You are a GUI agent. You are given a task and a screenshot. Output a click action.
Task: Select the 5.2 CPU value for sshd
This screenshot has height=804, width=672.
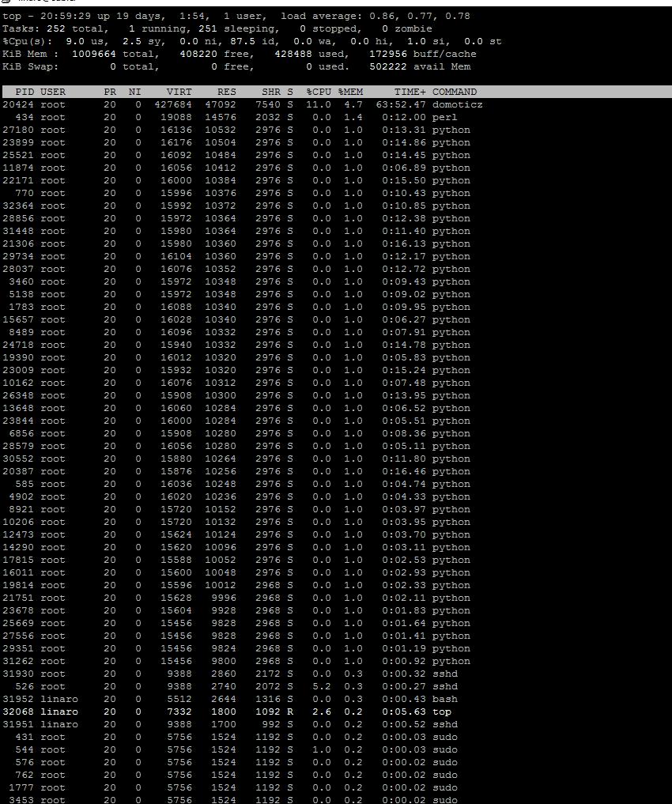[x=322, y=686]
